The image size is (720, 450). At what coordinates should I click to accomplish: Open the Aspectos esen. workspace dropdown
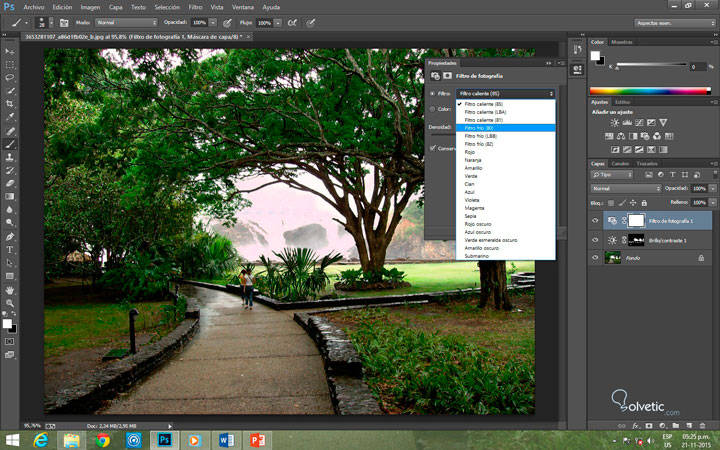point(675,23)
